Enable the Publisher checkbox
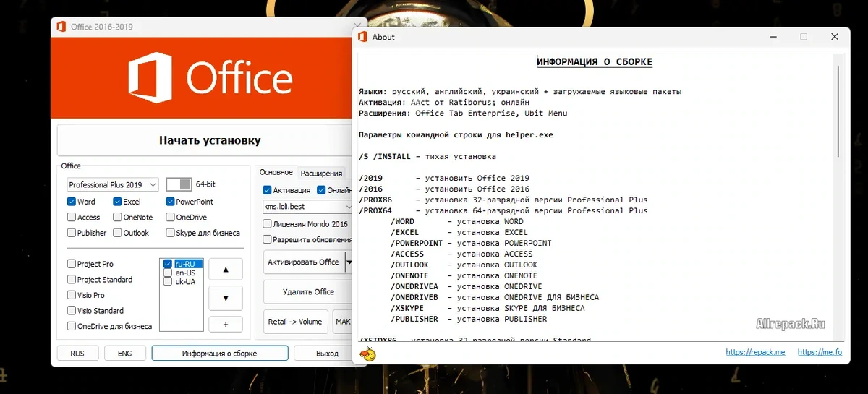Image resolution: width=868 pixels, height=394 pixels. [x=72, y=233]
